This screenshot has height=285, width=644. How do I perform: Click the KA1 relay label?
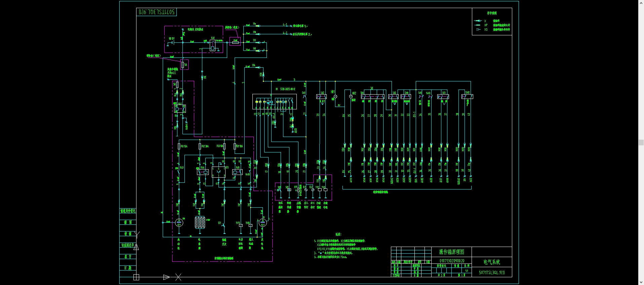coord(213,38)
